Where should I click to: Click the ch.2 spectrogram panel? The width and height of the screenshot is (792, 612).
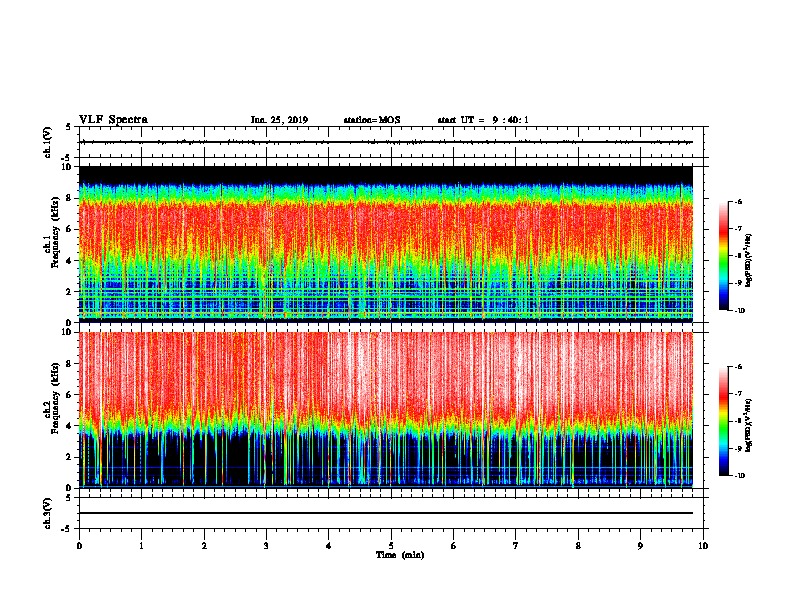pyautogui.click(x=386, y=410)
